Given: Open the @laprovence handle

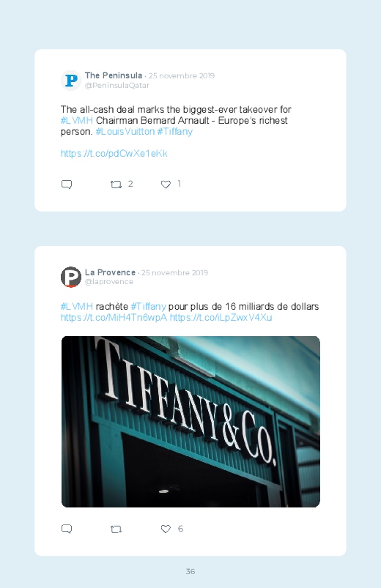Looking at the screenshot, I should click(109, 282).
